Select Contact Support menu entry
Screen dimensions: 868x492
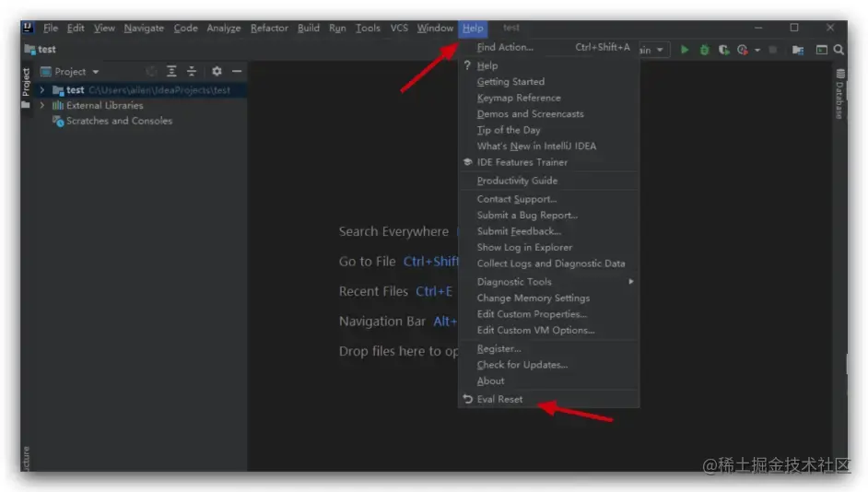(548, 199)
